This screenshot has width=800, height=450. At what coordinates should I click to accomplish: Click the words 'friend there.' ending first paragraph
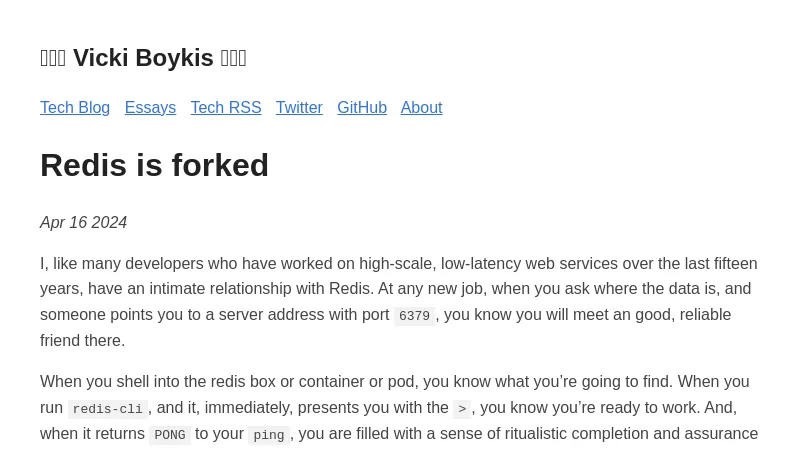pos(82,341)
